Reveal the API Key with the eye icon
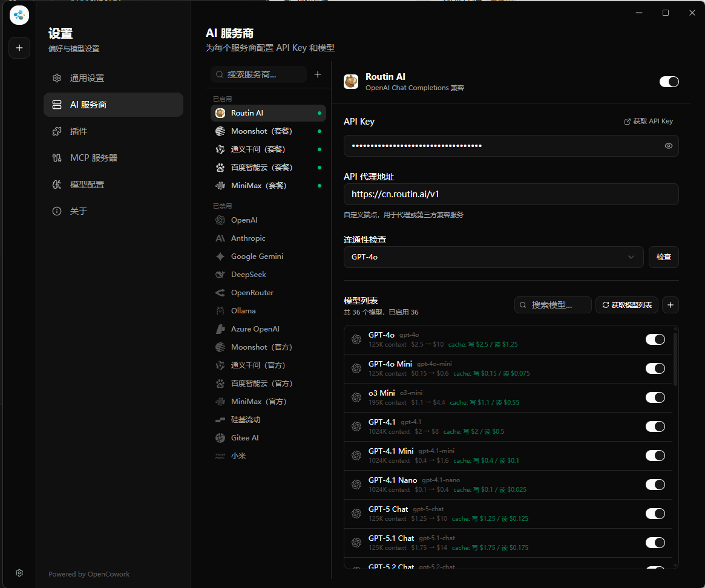 (668, 146)
